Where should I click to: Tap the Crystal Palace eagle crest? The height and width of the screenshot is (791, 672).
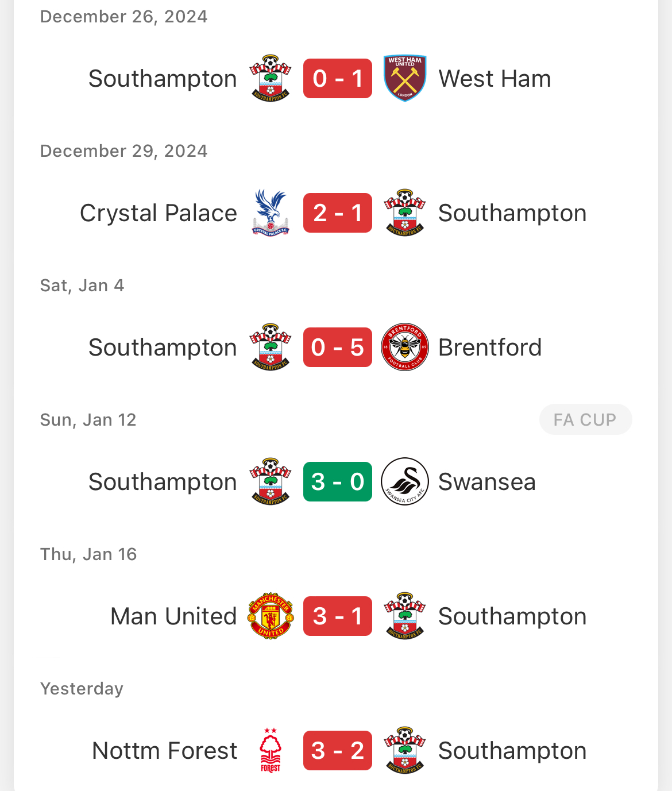[x=271, y=213]
